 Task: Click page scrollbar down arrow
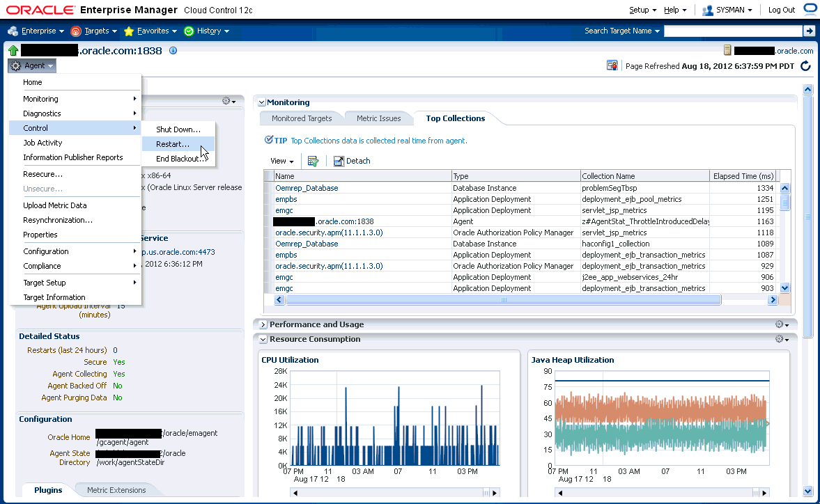coord(808,491)
